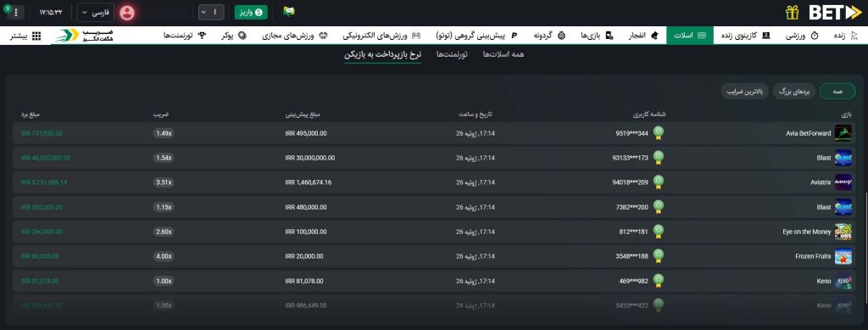Click bet amount IRR 1,460,674.16
Viewport: 868px width, 330px height.
pos(309,182)
